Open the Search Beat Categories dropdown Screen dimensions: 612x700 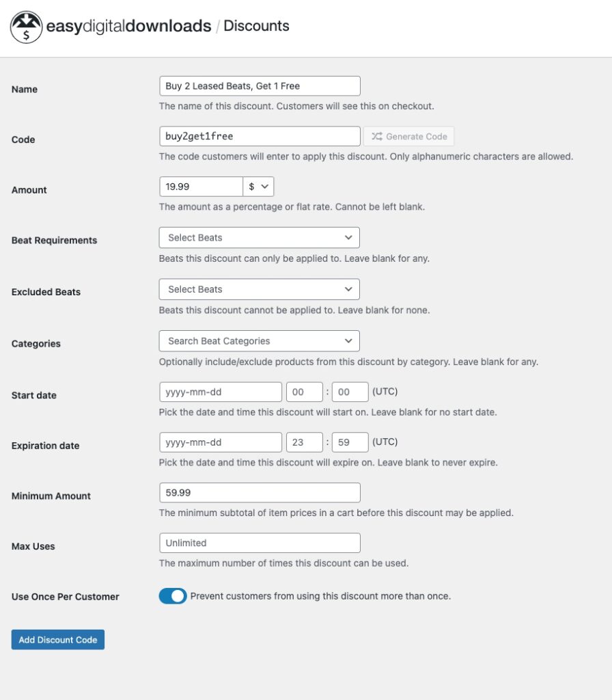[259, 341]
